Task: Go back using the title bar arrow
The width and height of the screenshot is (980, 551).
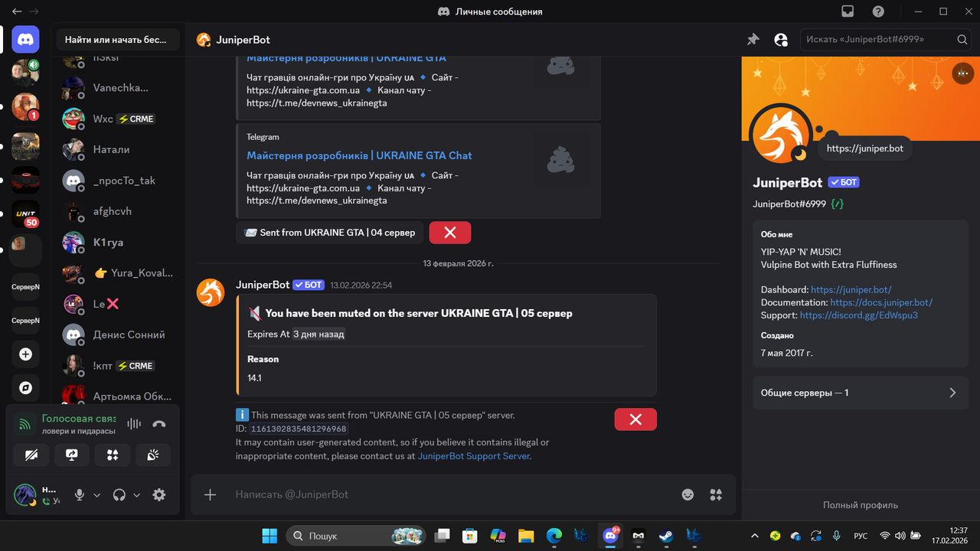Action: click(17, 11)
